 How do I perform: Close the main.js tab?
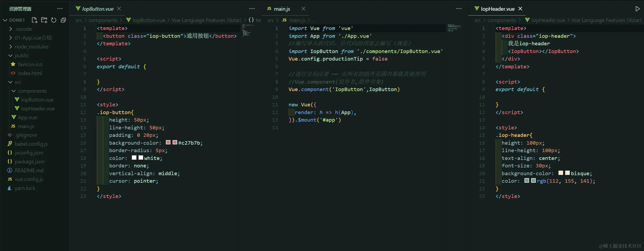(x=303, y=9)
